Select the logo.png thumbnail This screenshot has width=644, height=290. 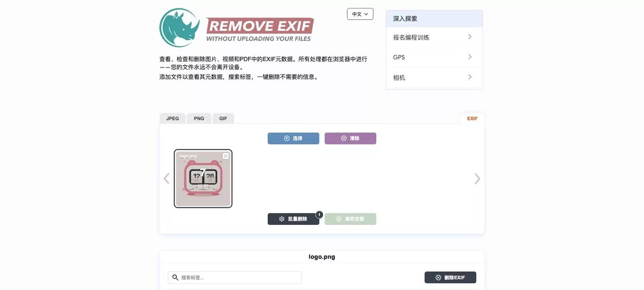pyautogui.click(x=203, y=178)
